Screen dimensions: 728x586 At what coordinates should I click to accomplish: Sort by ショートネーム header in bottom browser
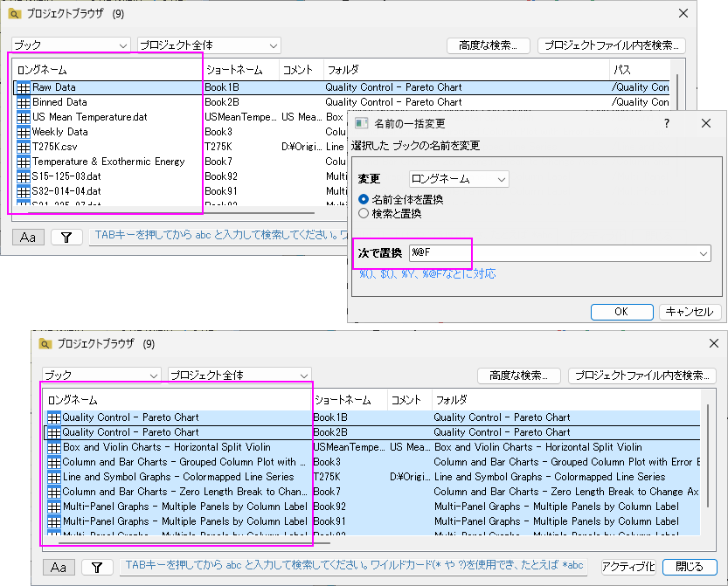click(350, 400)
